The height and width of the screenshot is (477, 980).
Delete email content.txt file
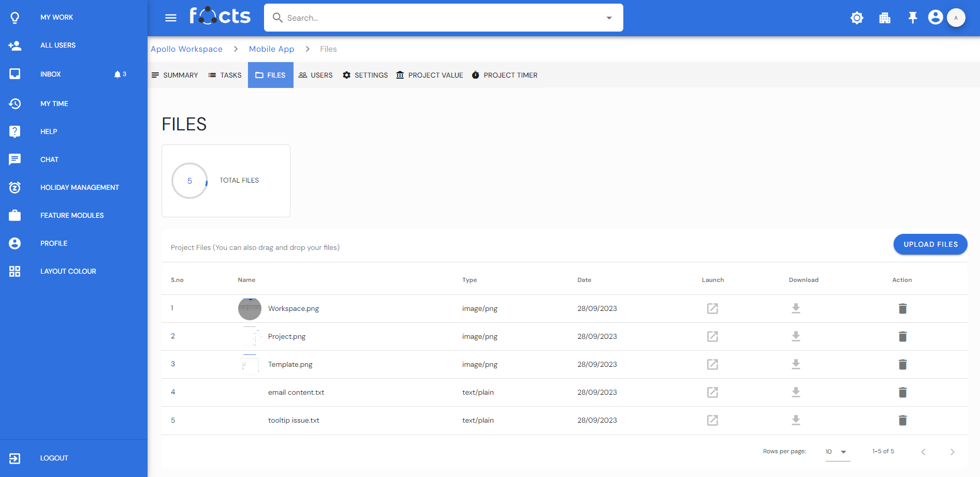(x=902, y=393)
